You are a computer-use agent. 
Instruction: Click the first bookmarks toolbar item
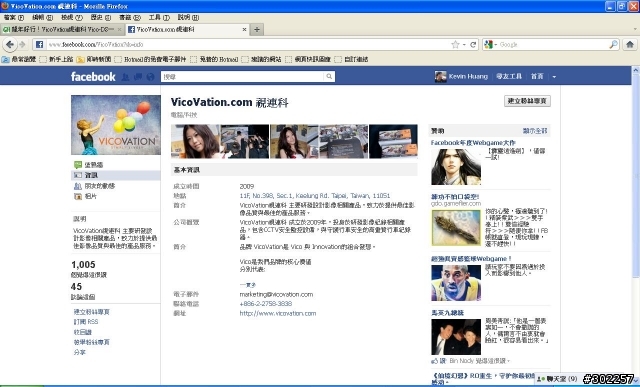point(19,59)
